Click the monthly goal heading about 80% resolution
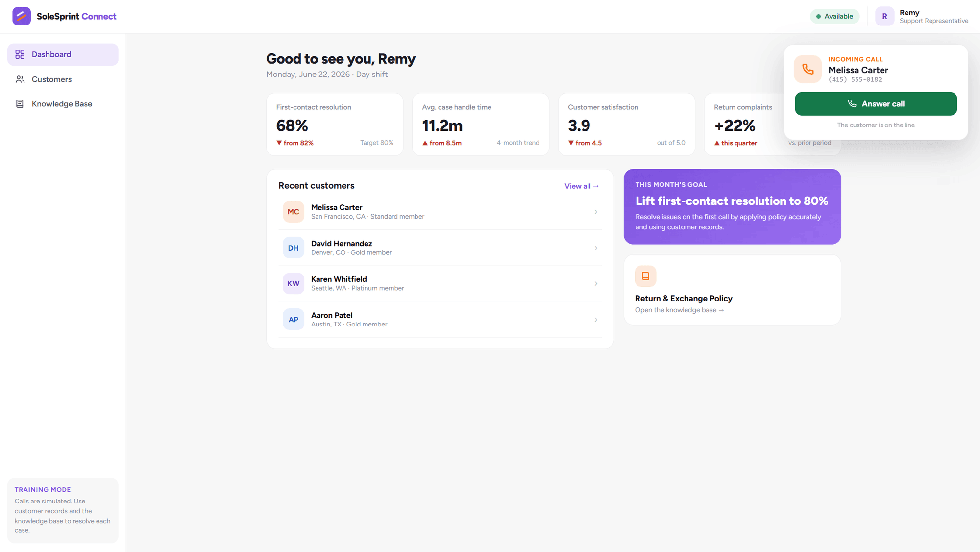The width and height of the screenshot is (980, 552). point(732,201)
